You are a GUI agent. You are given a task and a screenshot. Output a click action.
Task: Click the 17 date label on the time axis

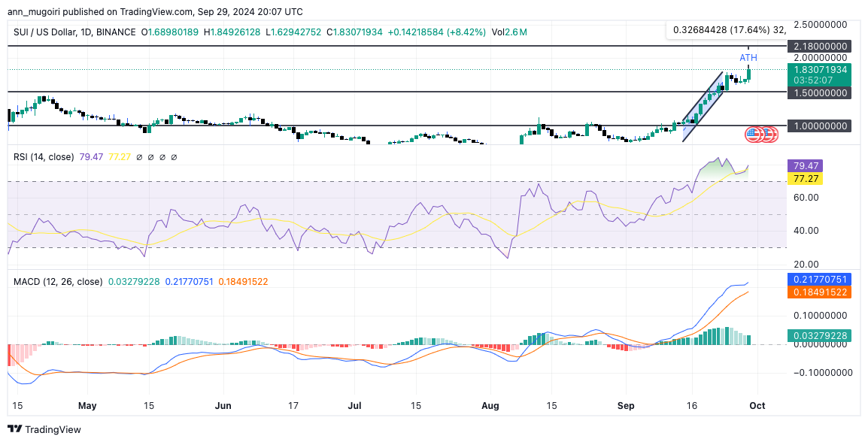point(293,406)
